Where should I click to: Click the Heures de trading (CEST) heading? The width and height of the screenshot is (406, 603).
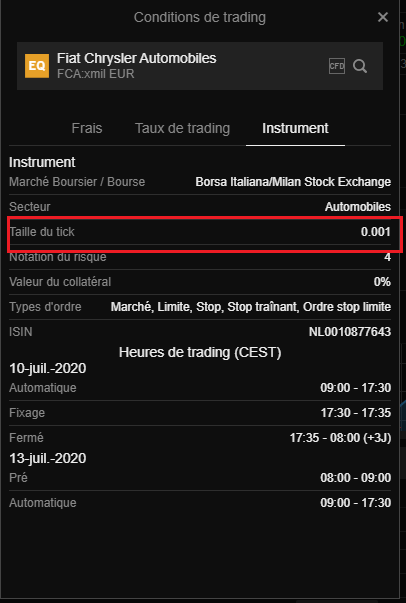coord(200,352)
